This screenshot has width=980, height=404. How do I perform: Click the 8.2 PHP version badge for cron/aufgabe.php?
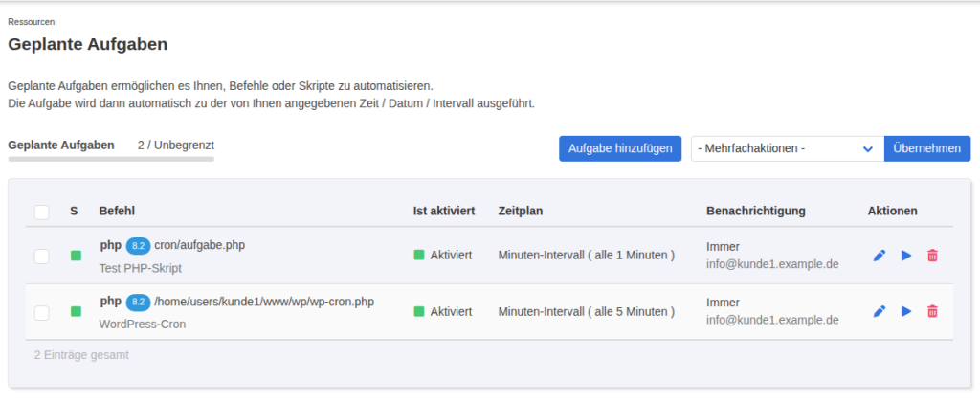click(138, 246)
